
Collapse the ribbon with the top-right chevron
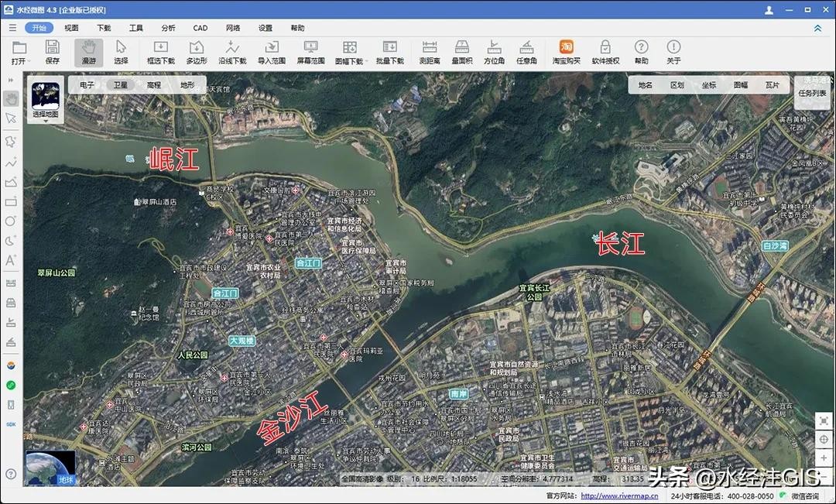point(817,28)
